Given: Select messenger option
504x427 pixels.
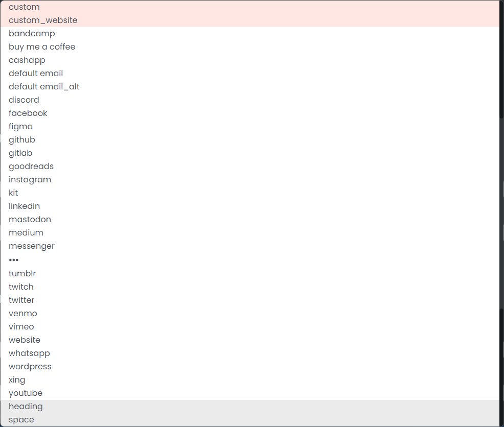Looking at the screenshot, I should (250, 246).
